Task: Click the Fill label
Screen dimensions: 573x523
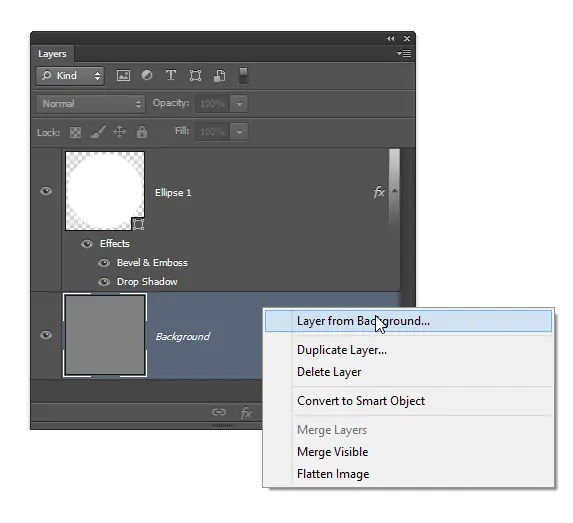Action: pos(182,131)
